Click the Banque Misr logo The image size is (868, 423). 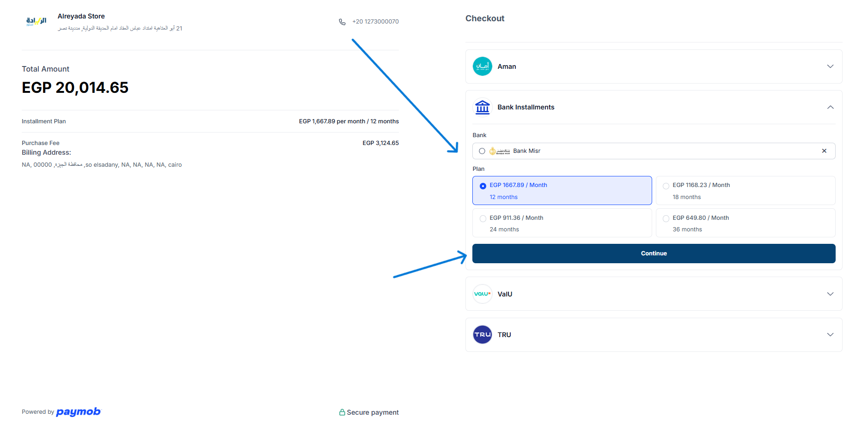(500, 151)
